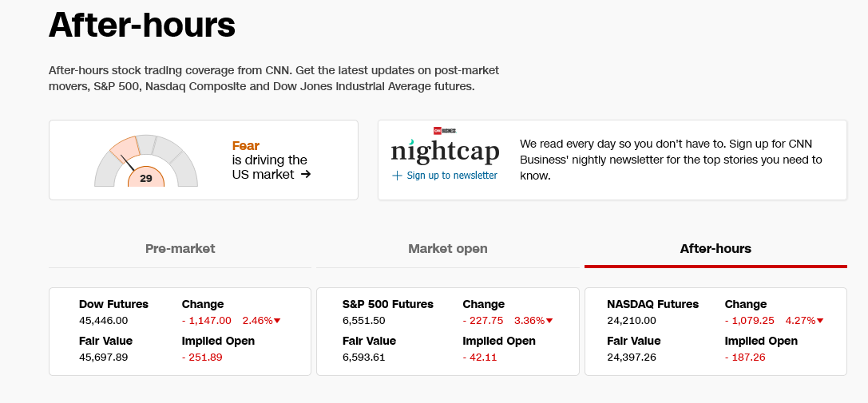The height and width of the screenshot is (403, 868).
Task: Open the Dow Futures card title
Action: 113,304
